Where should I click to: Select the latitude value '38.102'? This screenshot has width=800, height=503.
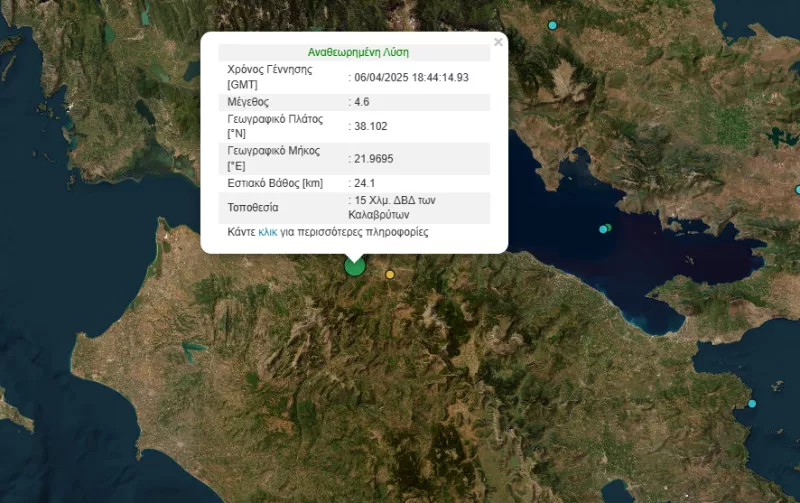click(x=370, y=126)
